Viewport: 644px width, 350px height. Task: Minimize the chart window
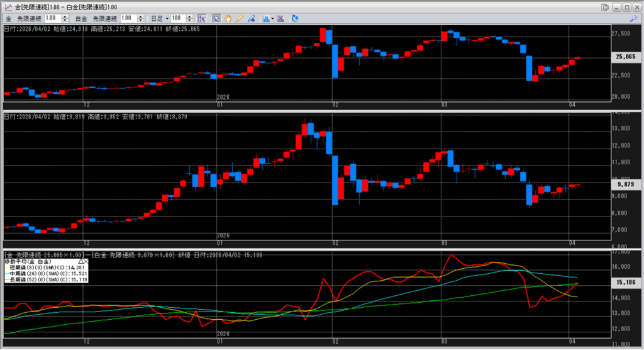click(x=616, y=8)
